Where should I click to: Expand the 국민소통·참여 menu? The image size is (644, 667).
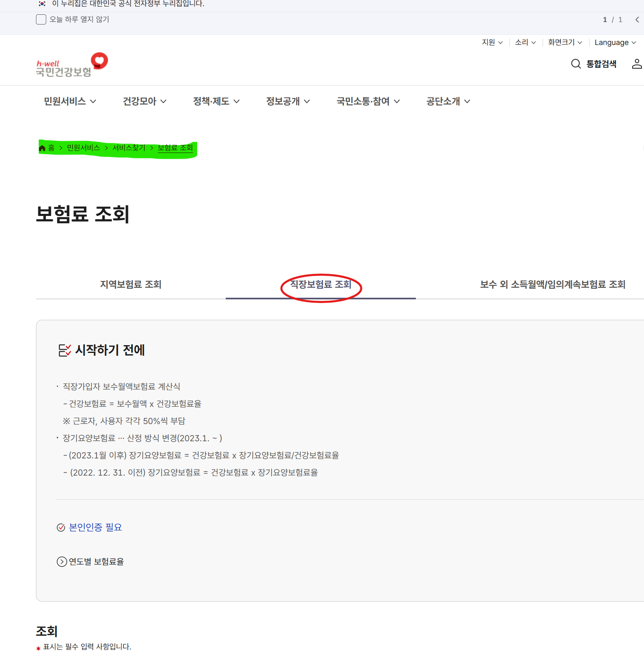click(x=368, y=101)
